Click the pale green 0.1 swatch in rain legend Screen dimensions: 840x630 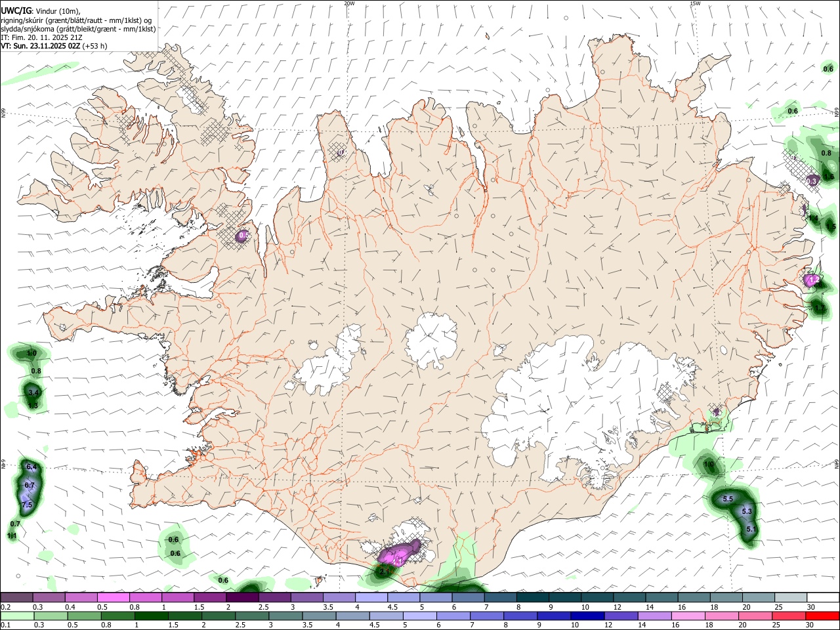(17, 616)
